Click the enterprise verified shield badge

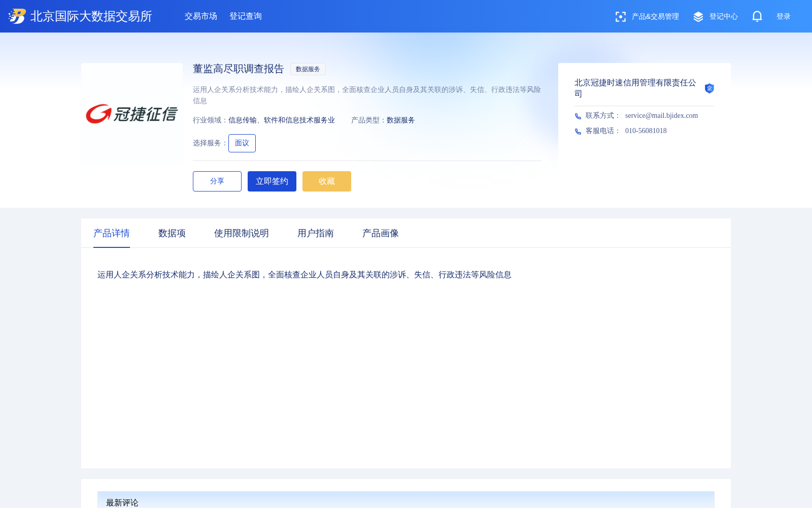[709, 88]
